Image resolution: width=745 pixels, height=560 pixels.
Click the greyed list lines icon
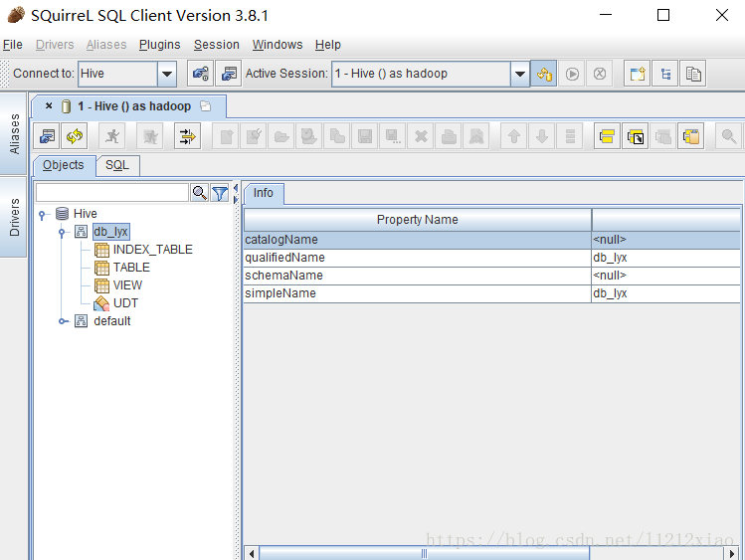[x=570, y=137]
